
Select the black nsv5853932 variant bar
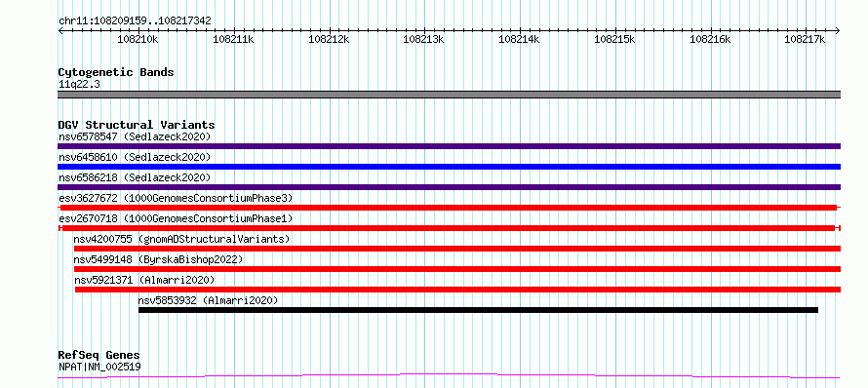click(478, 310)
